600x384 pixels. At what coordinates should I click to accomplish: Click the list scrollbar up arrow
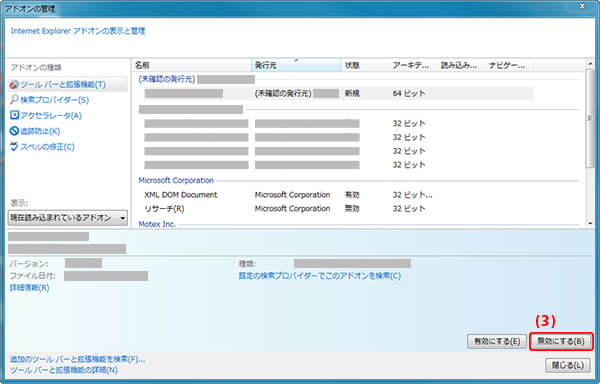pyautogui.click(x=590, y=64)
